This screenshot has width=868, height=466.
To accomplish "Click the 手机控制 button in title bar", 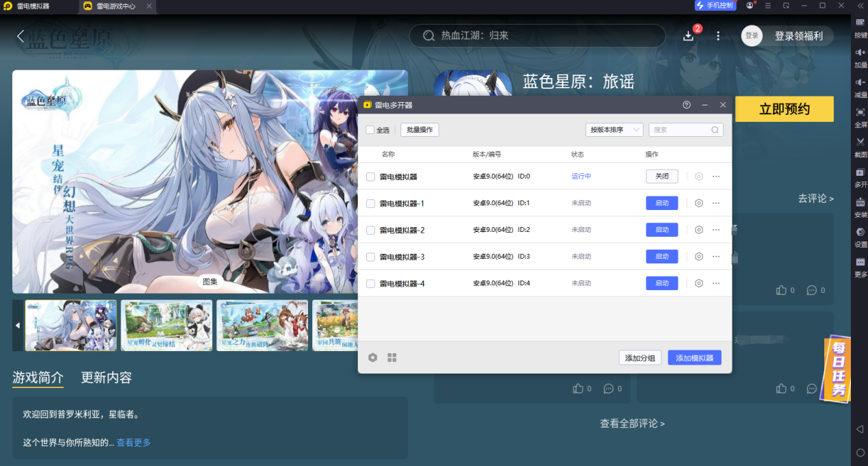I will coord(715,5).
